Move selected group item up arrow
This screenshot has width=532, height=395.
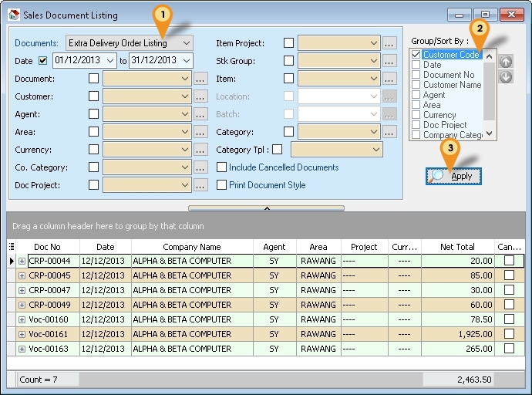point(506,62)
